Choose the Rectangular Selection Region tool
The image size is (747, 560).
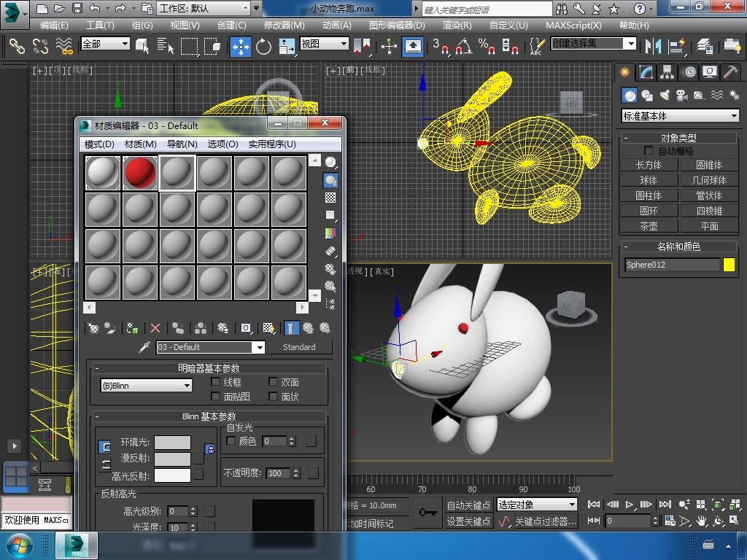(189, 46)
